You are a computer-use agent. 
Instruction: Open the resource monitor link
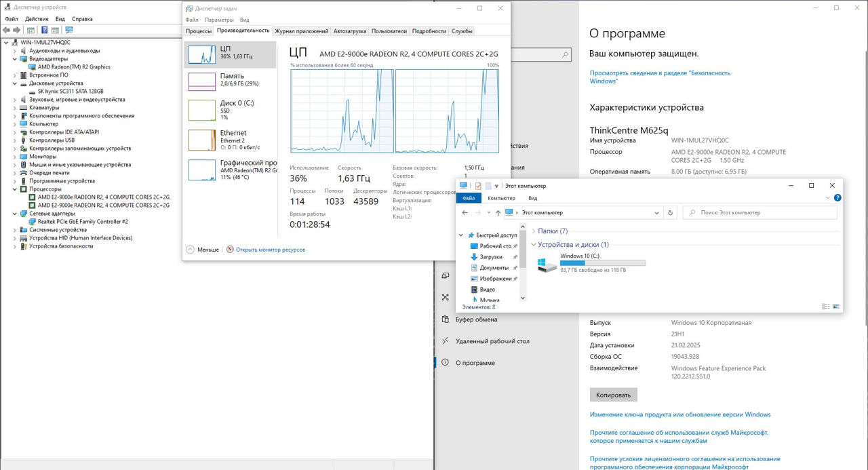270,250
